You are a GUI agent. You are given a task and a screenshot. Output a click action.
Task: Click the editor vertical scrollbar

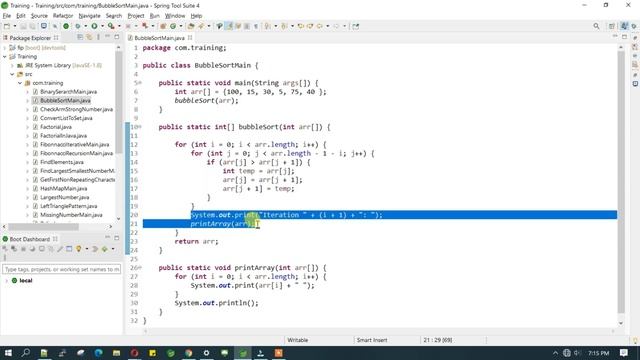[x=621, y=182]
